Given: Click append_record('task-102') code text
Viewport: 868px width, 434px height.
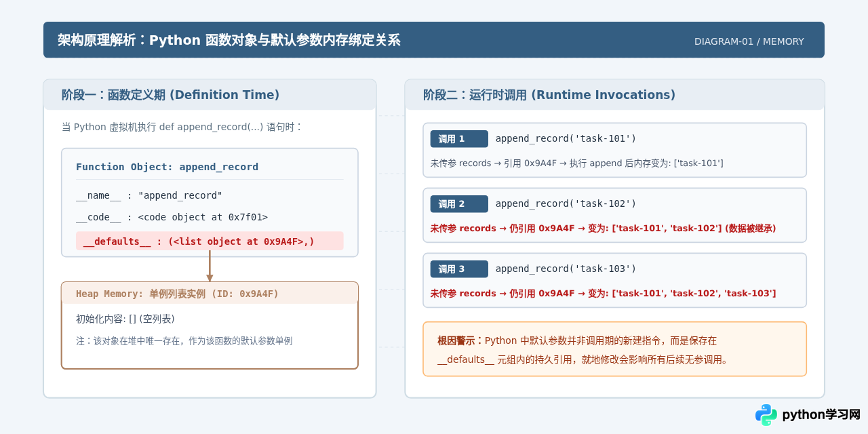Looking at the screenshot, I should coord(566,204).
